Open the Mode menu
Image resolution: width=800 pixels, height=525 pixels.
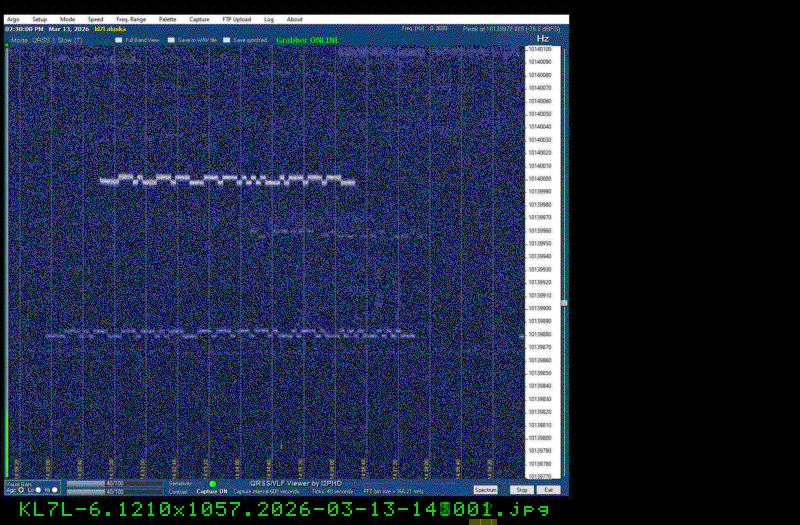(x=67, y=19)
